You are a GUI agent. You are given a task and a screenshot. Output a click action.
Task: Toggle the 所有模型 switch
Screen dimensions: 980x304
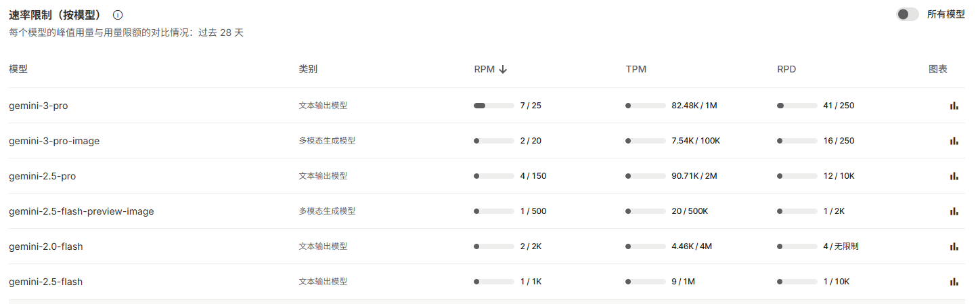[x=908, y=14]
